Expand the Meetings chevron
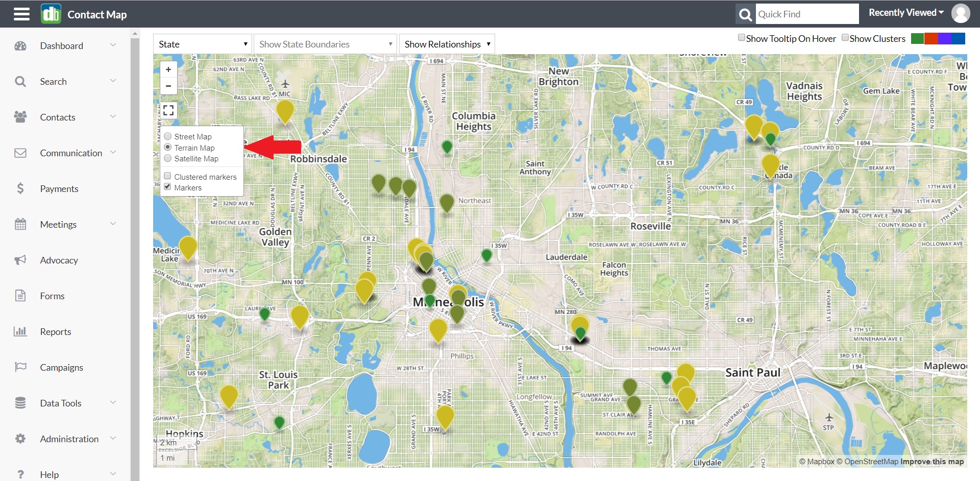The image size is (980, 481). pos(113,224)
